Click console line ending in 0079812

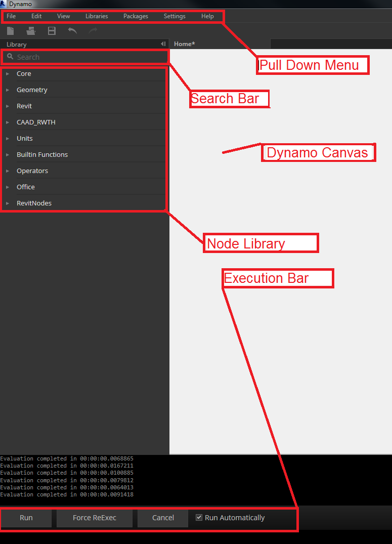click(67, 481)
